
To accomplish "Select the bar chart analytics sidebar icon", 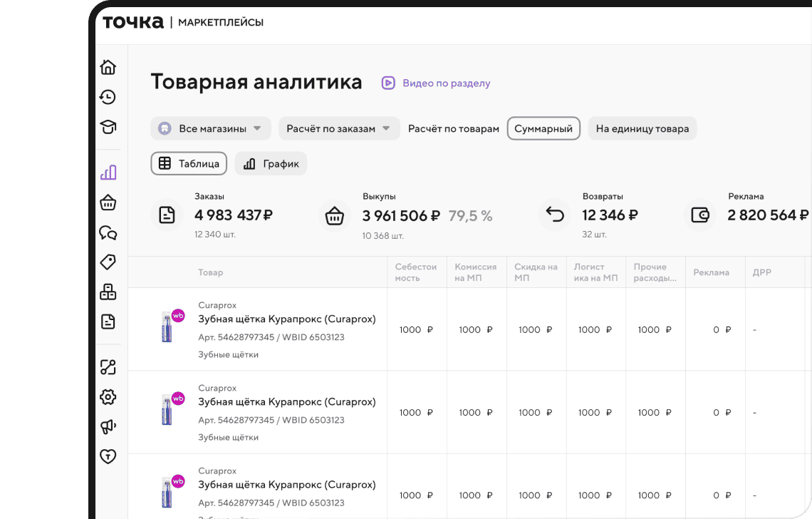I will (x=108, y=173).
